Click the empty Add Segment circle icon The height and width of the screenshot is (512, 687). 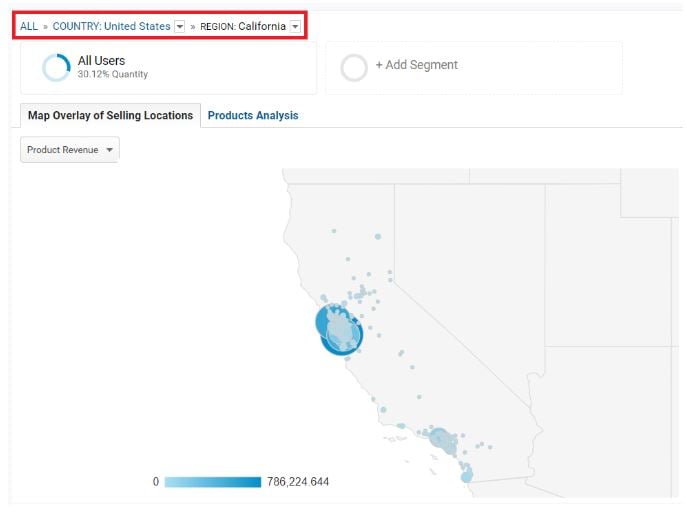354,68
